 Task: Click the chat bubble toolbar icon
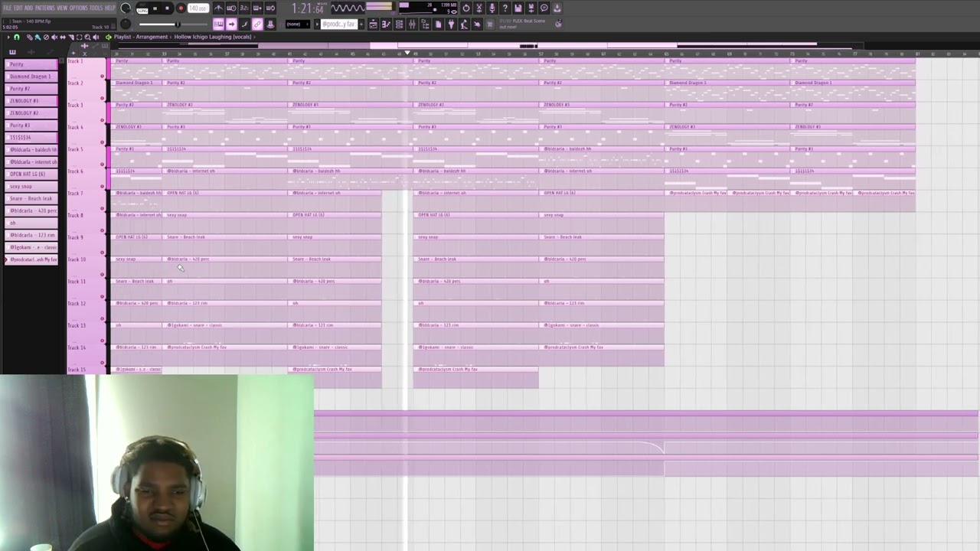click(x=544, y=8)
